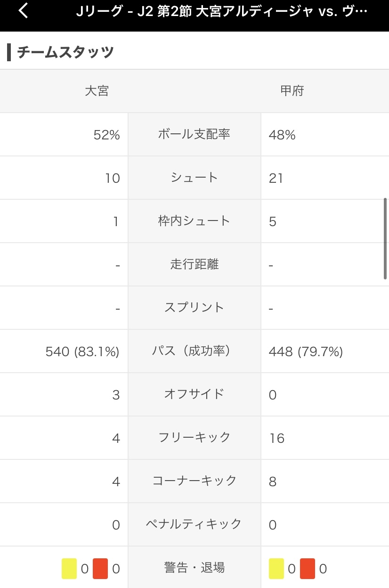
Task: Click the 警告・退場 row label
Action: [194, 568]
